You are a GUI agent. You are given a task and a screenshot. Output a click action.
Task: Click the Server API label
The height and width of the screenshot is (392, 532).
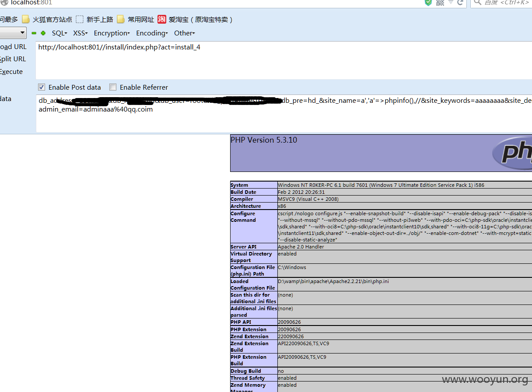click(244, 247)
